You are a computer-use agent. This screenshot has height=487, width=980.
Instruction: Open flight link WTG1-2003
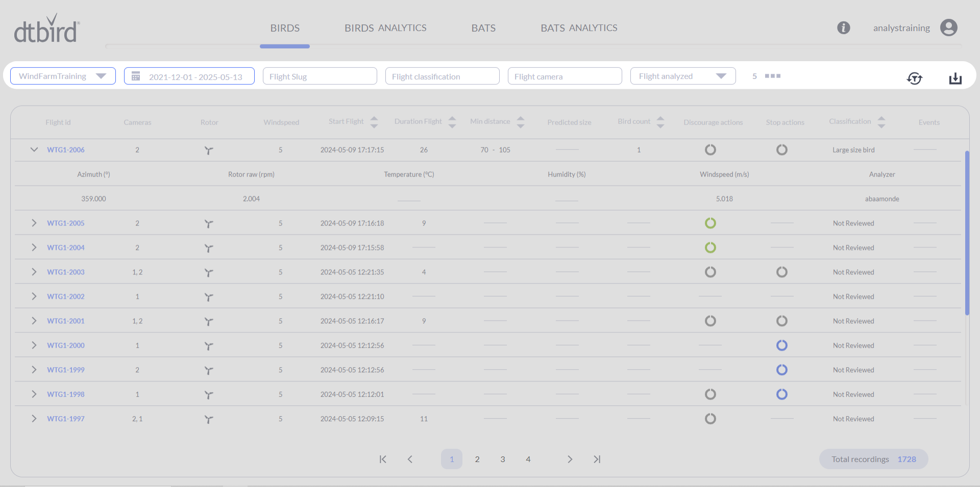coord(66,272)
